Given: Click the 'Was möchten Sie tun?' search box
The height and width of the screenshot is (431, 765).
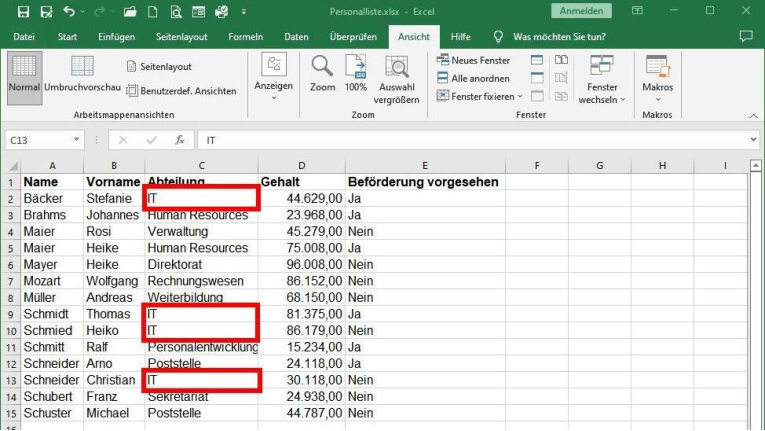Looking at the screenshot, I should click(x=559, y=37).
